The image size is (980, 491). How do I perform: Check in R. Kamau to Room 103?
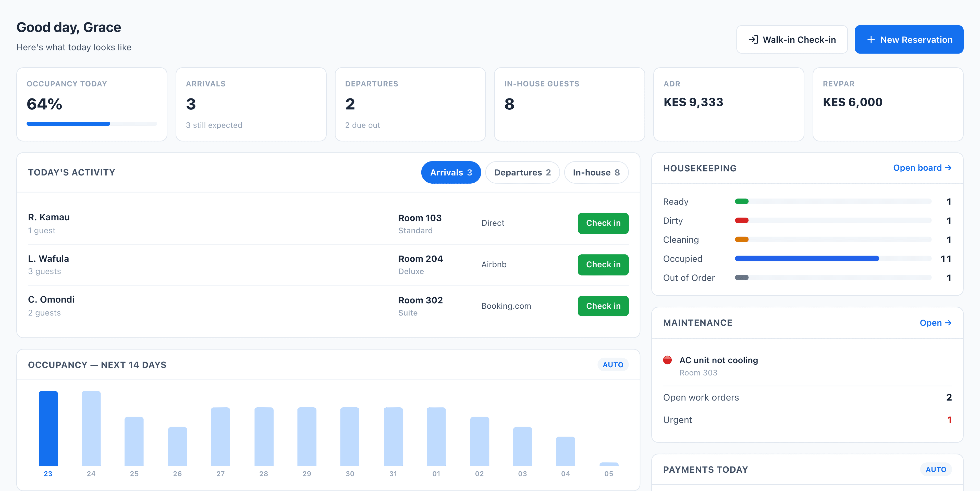click(x=603, y=223)
